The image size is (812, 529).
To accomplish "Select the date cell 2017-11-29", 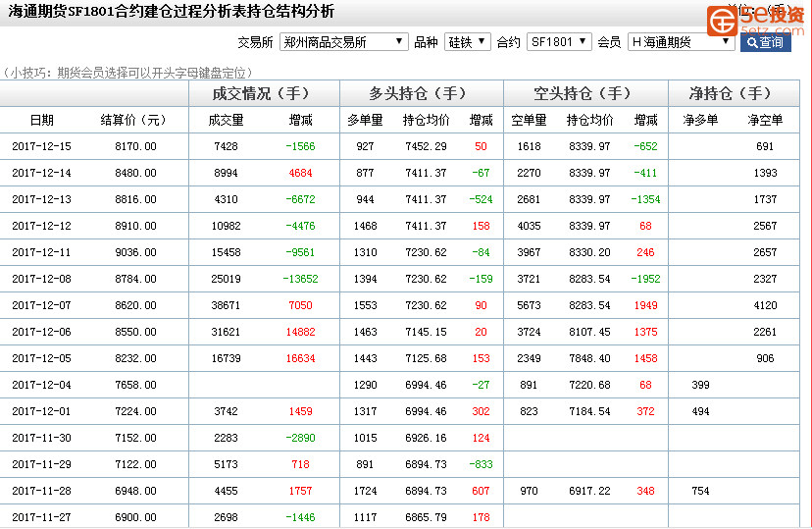I will 41,464.
